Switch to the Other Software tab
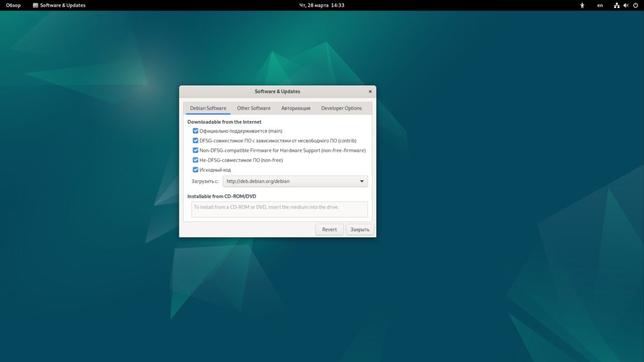The image size is (644, 362). 253,107
